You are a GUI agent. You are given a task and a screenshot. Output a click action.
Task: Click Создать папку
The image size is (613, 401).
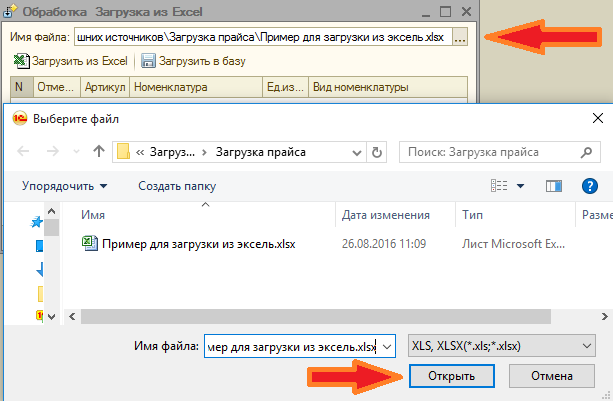click(177, 186)
